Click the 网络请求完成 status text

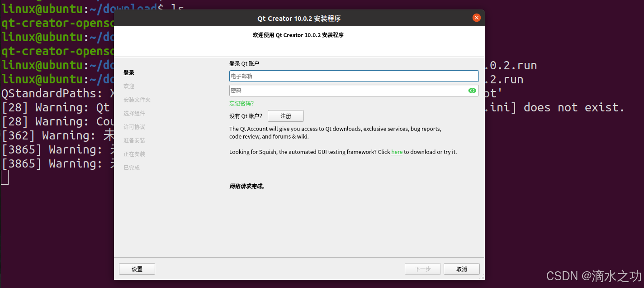click(247, 186)
